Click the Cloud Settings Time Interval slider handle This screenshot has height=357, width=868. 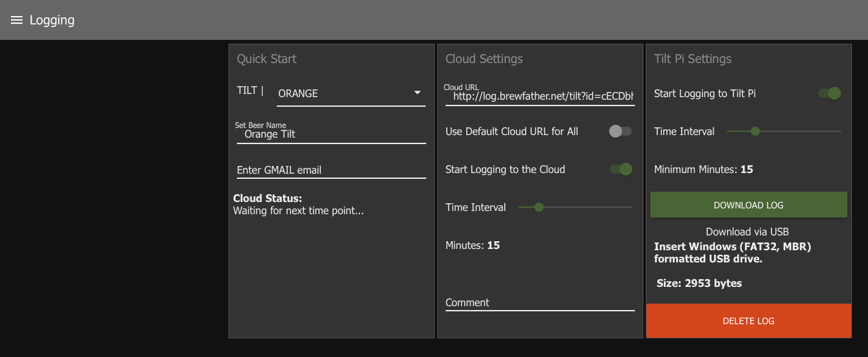click(x=539, y=207)
